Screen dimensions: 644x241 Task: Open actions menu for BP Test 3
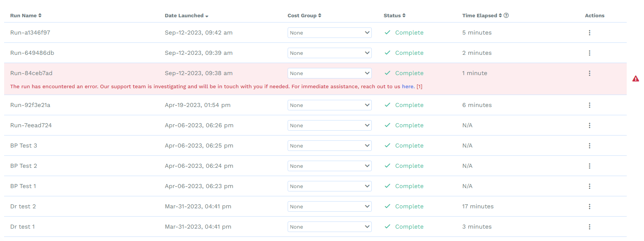[x=589, y=146]
